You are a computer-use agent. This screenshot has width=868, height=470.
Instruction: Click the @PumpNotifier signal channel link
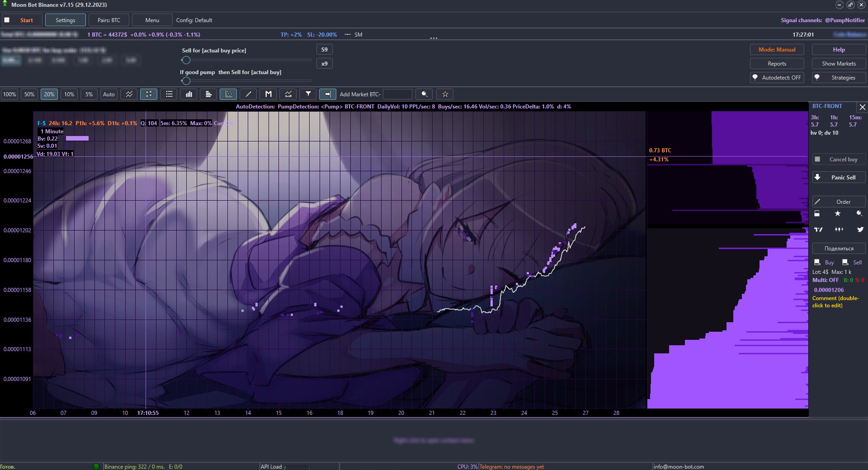pos(844,20)
